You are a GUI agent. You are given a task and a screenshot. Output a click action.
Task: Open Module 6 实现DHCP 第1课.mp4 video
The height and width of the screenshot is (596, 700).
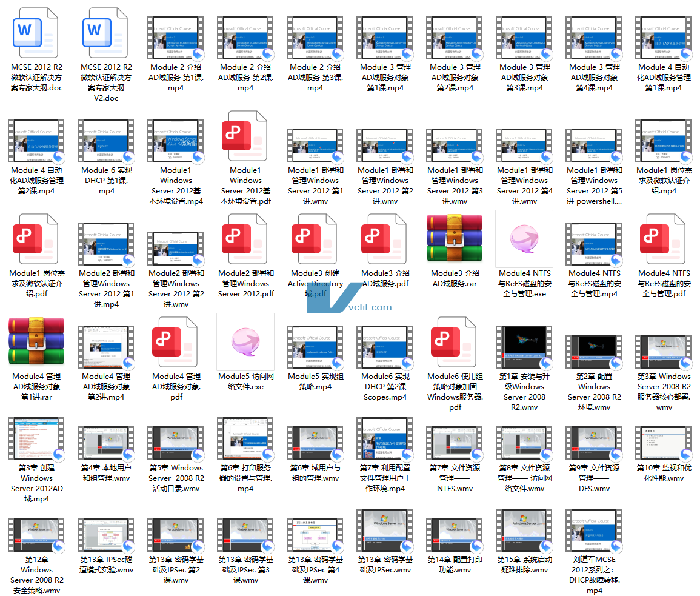(x=106, y=141)
